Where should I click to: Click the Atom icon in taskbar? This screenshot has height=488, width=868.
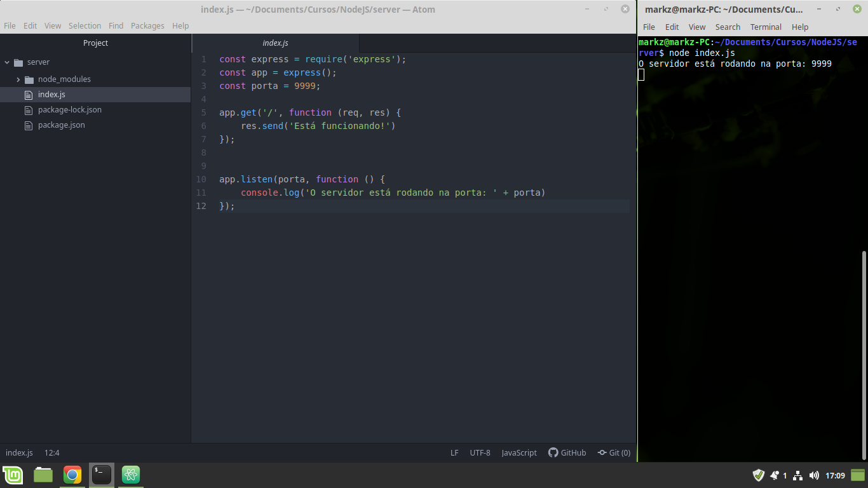131,475
